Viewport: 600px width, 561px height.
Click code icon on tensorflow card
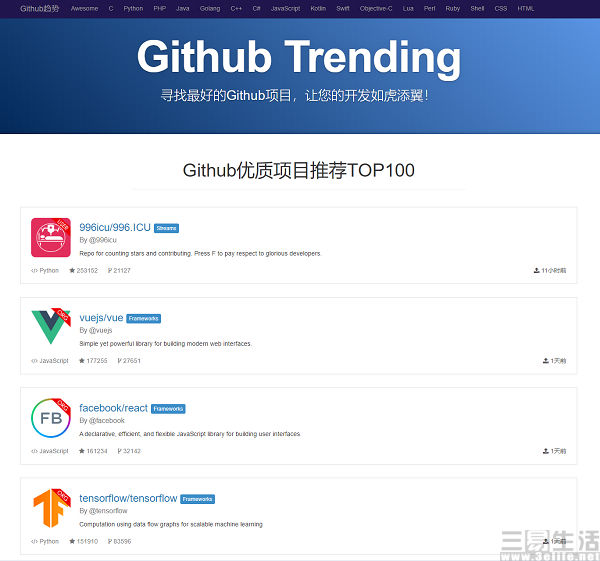coord(34,541)
